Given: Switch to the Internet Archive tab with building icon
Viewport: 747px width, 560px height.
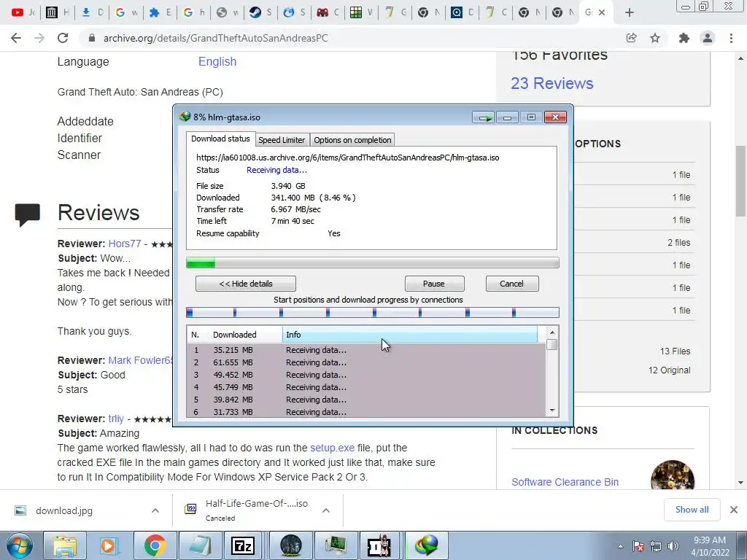Looking at the screenshot, I should tap(57, 13).
